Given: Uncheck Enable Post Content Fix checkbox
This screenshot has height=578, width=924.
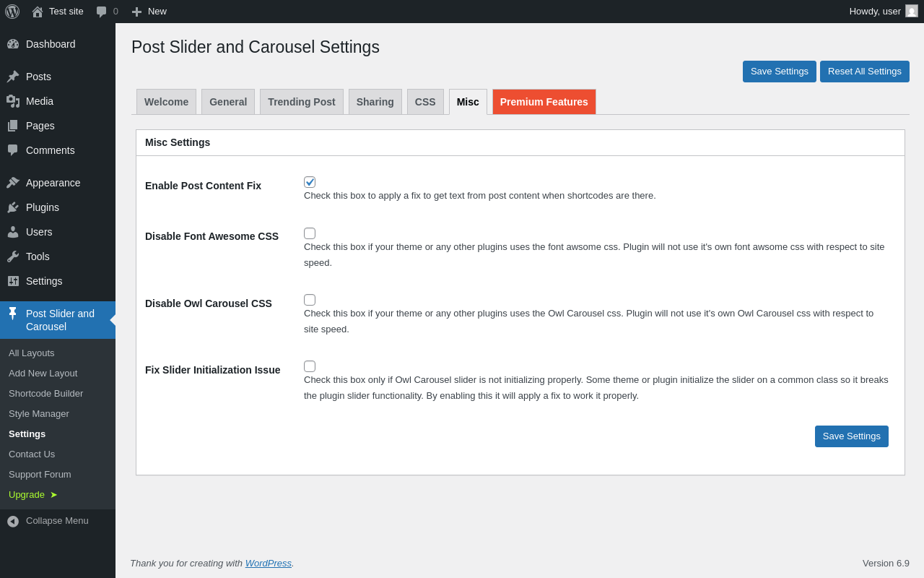Looking at the screenshot, I should tap(310, 182).
